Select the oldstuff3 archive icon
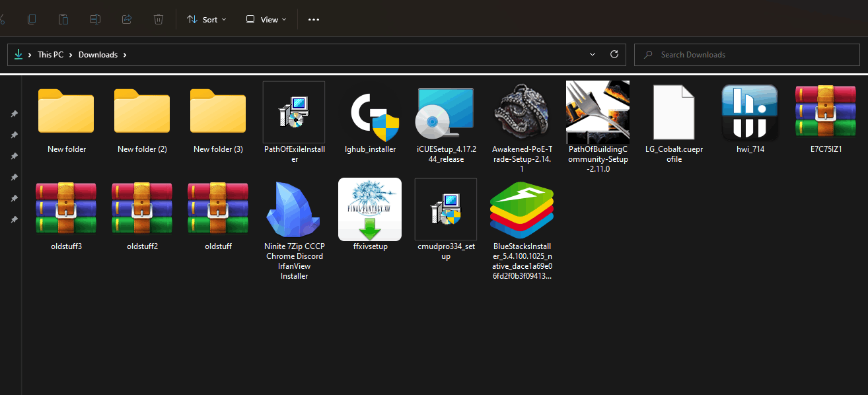Image resolution: width=868 pixels, height=395 pixels. pyautogui.click(x=66, y=209)
